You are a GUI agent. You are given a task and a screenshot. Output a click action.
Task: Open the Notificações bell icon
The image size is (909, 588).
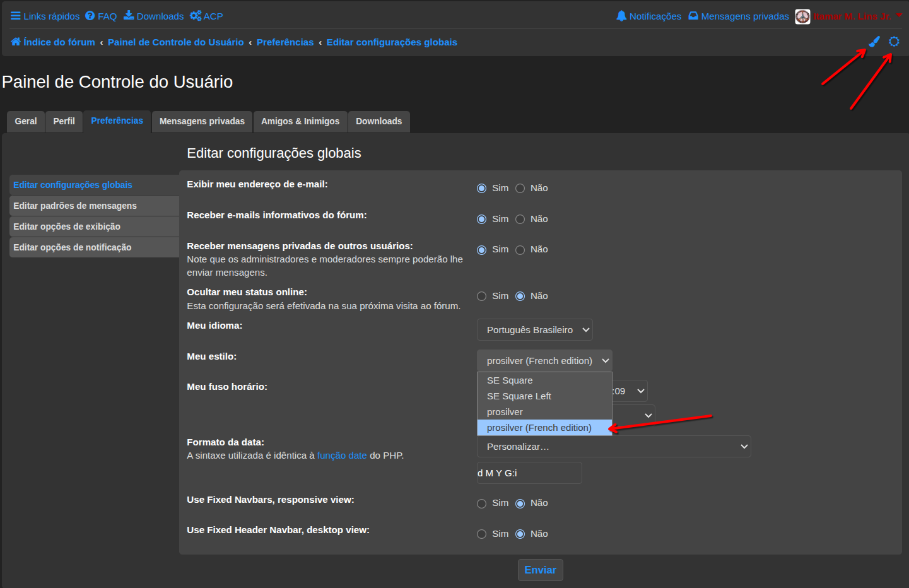(x=621, y=16)
